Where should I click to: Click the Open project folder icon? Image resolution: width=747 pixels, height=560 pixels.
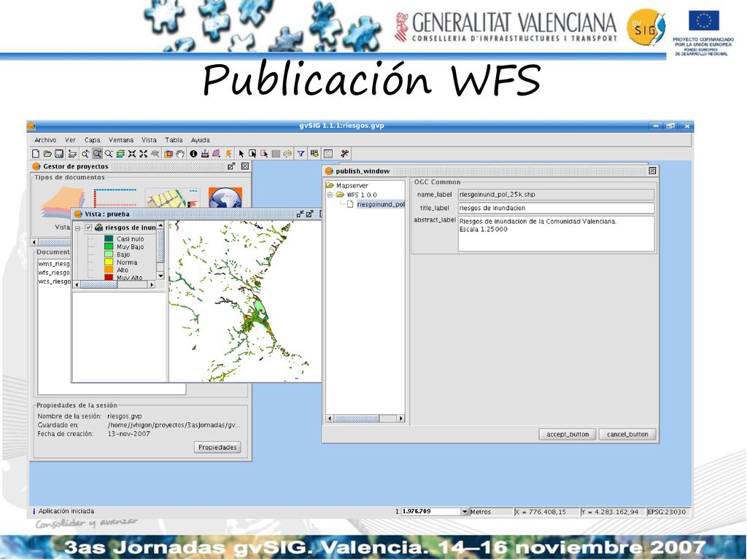[x=47, y=154]
